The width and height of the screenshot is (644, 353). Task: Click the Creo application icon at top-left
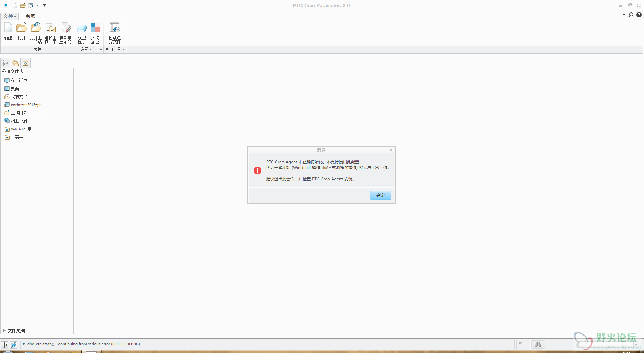(6, 5)
